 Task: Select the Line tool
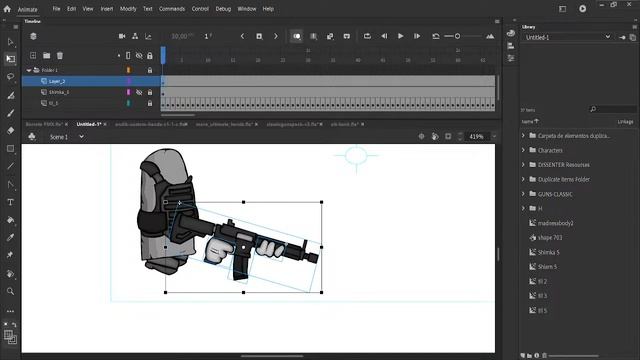11,167
